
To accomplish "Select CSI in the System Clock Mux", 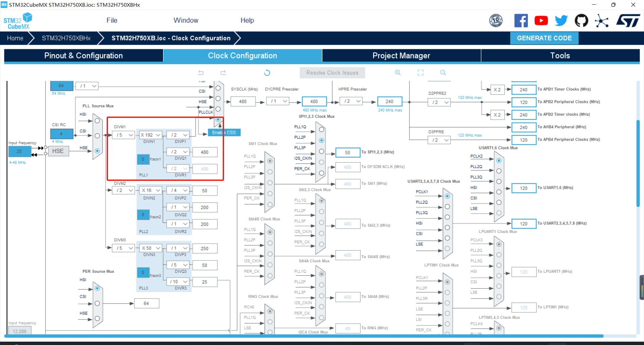I will click(x=218, y=98).
